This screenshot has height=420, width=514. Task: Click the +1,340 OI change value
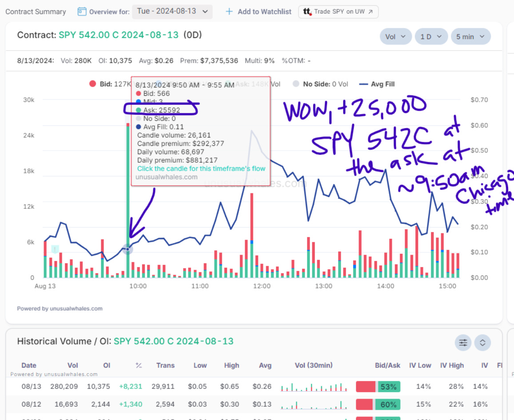pos(131,404)
